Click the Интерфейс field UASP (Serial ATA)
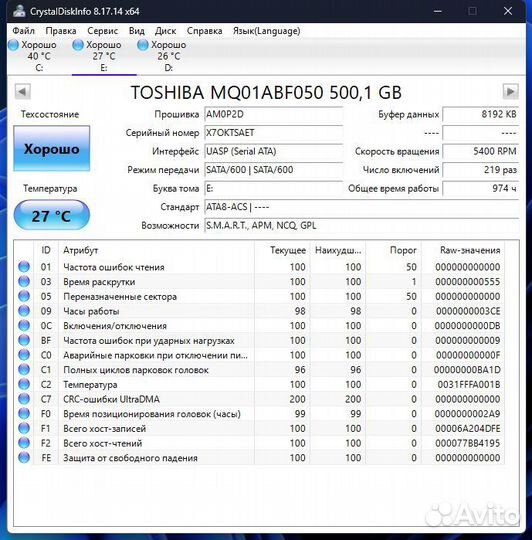 [273, 151]
